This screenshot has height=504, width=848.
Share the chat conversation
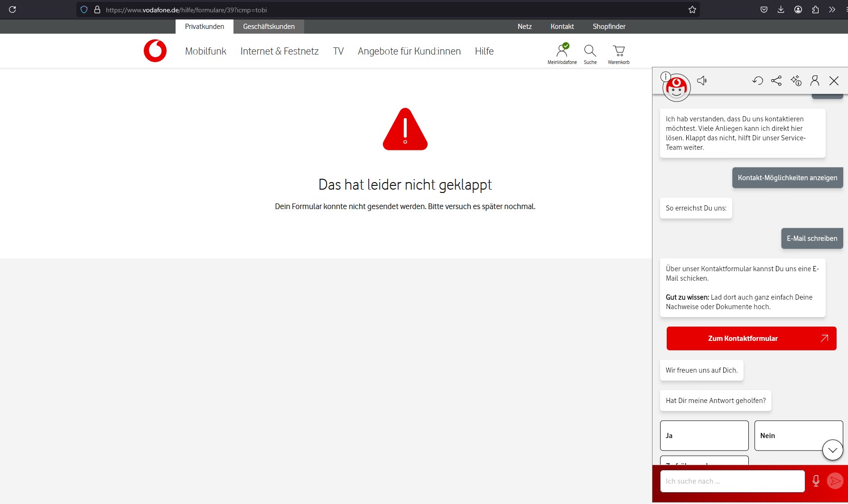click(776, 81)
